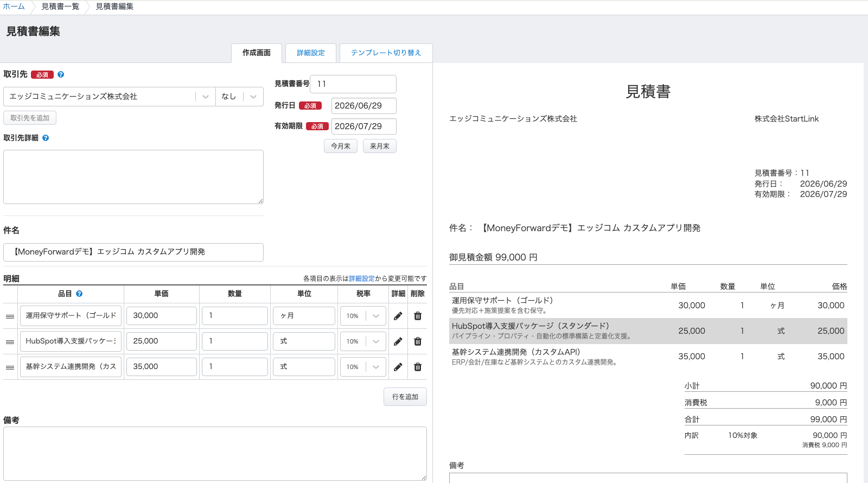Go to ホーム breadcrumb link
Image resolution: width=868 pixels, height=483 pixels.
click(x=14, y=7)
